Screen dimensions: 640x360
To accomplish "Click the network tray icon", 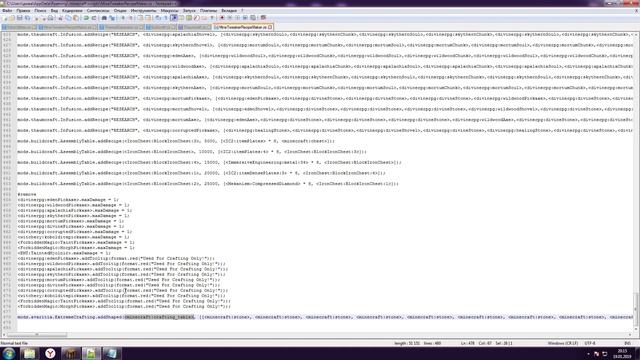I will coord(605,354).
